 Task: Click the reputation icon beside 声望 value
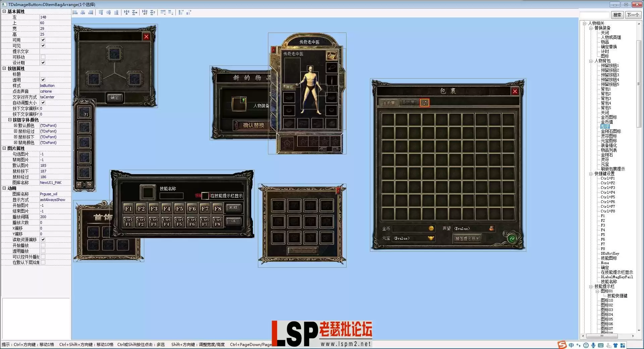(x=491, y=229)
